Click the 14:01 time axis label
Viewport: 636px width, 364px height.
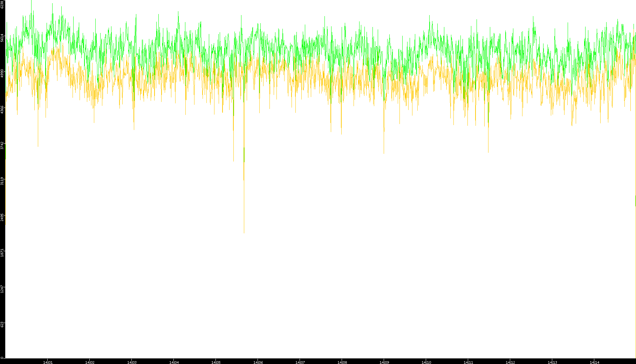(x=48, y=362)
